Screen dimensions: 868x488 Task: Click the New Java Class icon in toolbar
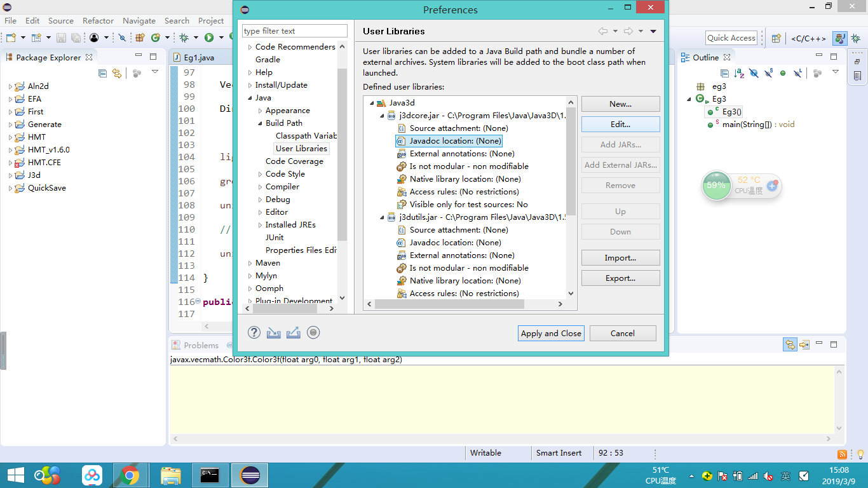coord(156,38)
